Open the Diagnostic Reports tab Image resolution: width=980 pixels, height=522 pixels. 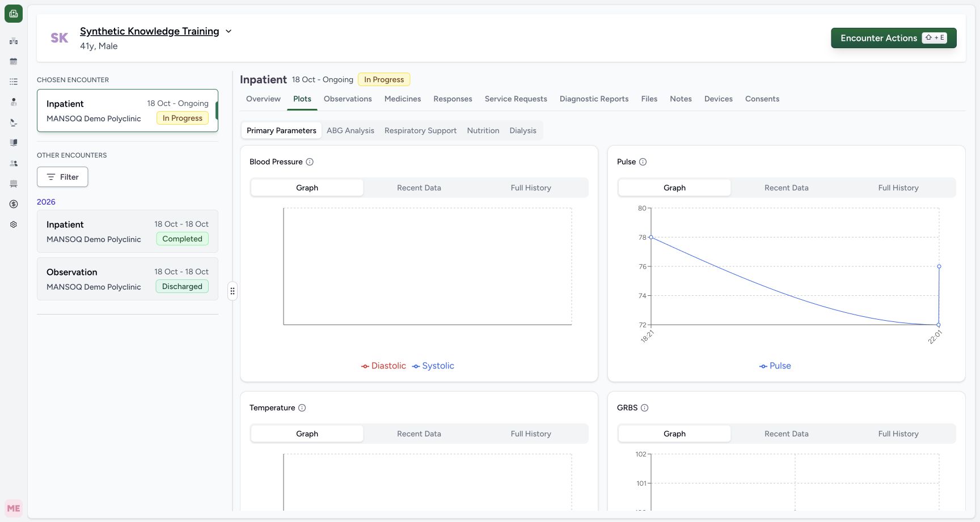click(594, 99)
